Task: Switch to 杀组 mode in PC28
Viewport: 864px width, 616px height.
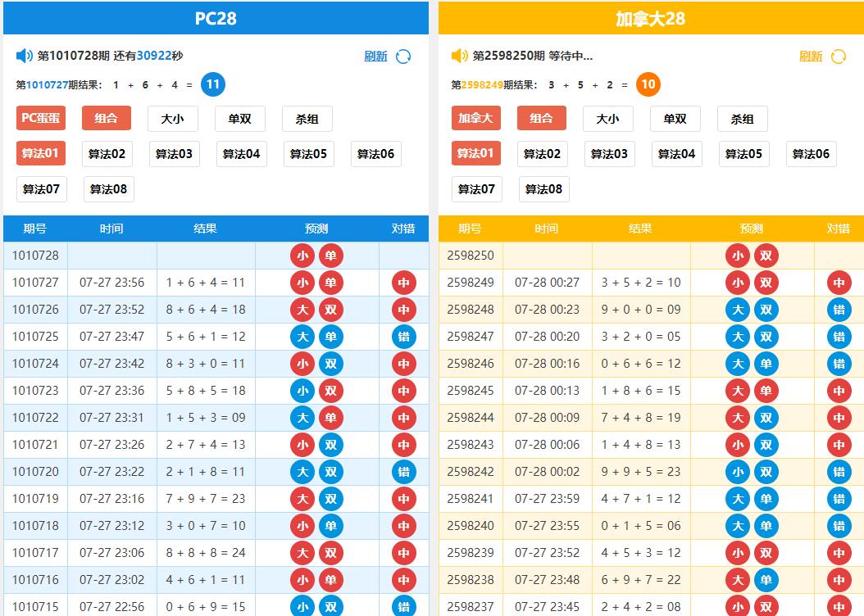Action: (307, 119)
